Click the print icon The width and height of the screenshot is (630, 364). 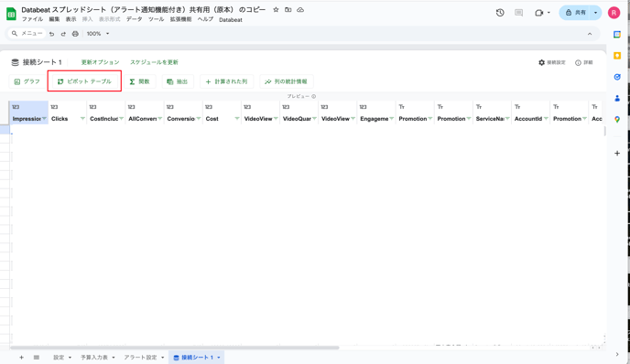75,34
